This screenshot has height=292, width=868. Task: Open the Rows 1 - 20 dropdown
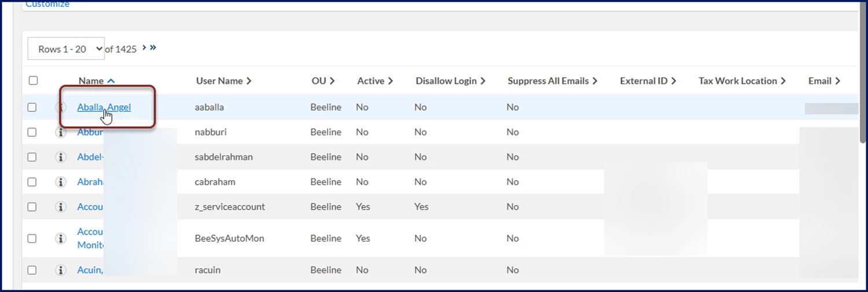click(x=66, y=49)
